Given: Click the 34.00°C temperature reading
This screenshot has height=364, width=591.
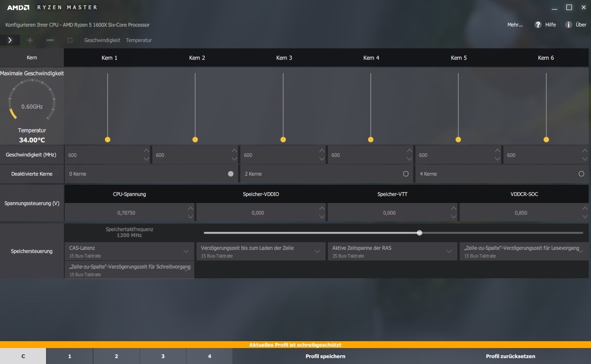Looking at the screenshot, I should pyautogui.click(x=32, y=140).
